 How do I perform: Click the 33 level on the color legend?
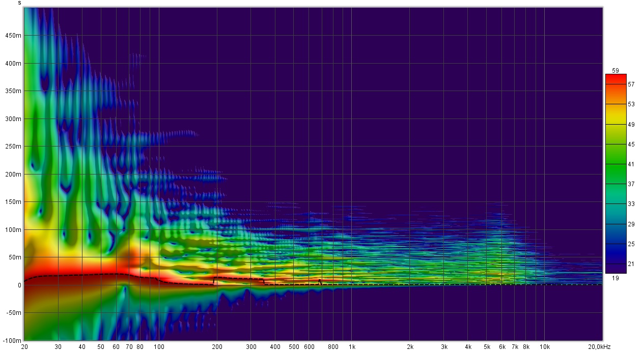click(x=631, y=204)
